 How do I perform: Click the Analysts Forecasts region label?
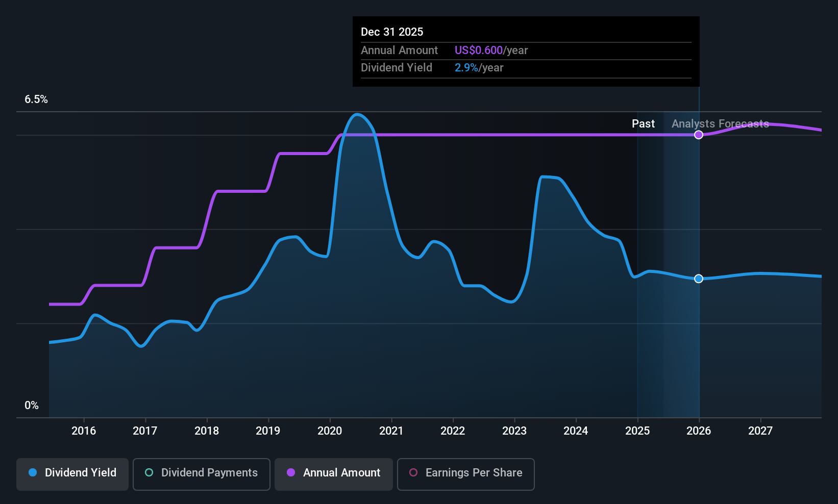coord(720,124)
